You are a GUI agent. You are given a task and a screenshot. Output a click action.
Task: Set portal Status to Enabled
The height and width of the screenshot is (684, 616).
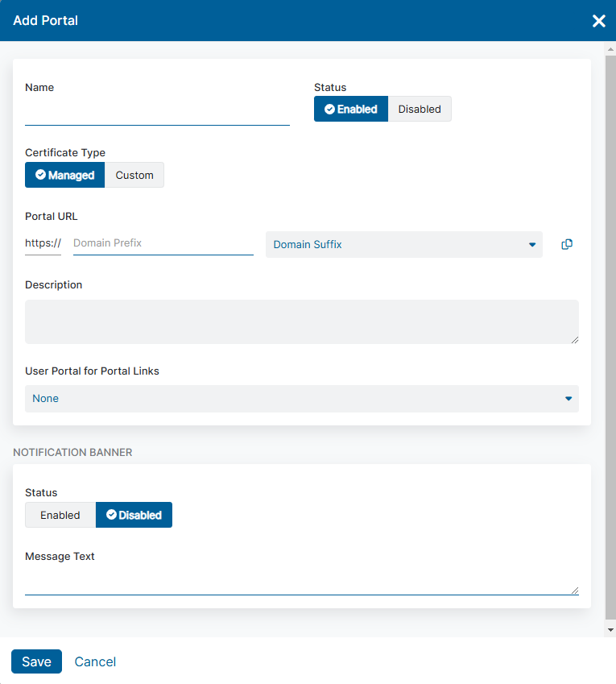pyautogui.click(x=351, y=110)
